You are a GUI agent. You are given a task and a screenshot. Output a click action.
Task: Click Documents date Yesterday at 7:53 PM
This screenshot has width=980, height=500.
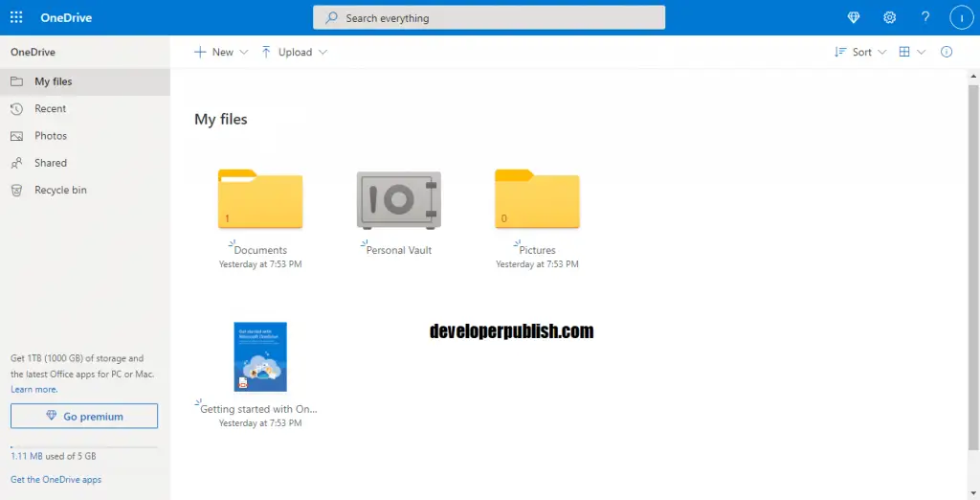point(260,264)
